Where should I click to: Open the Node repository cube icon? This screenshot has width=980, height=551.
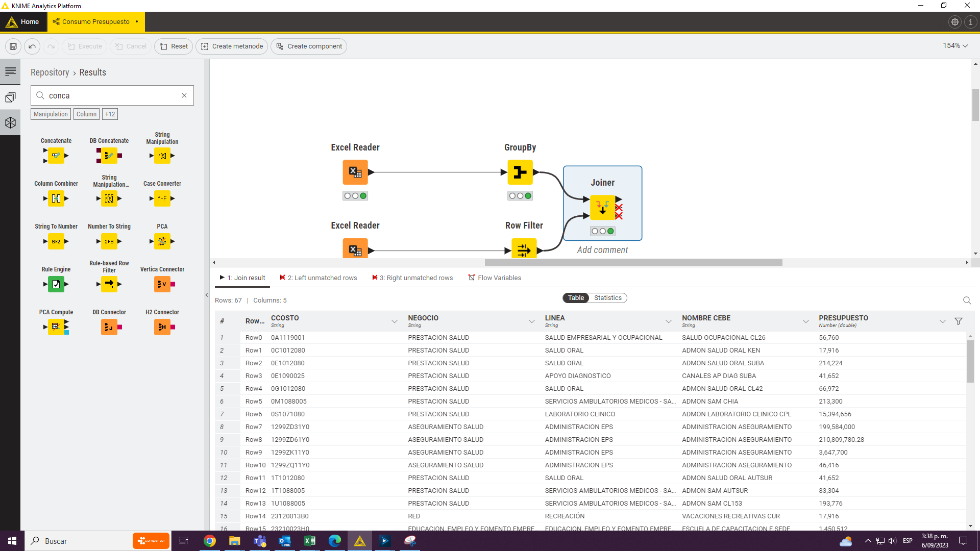(x=10, y=123)
